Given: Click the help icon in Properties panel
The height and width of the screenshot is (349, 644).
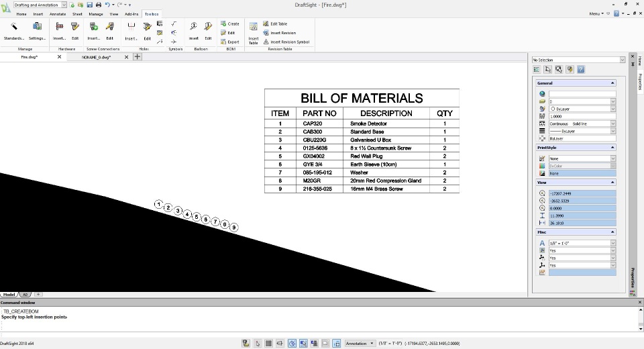Looking at the screenshot, I should (x=581, y=70).
